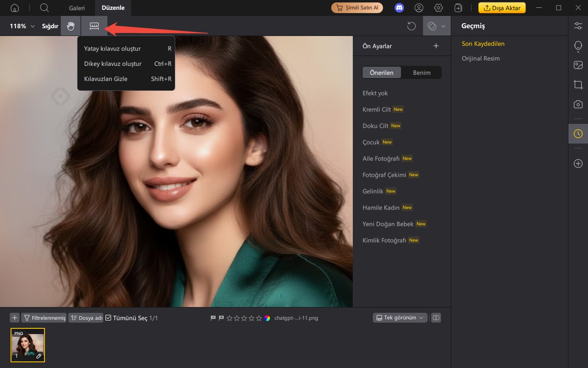
Task: Apply the Kremli Cilt preset
Action: click(376, 110)
